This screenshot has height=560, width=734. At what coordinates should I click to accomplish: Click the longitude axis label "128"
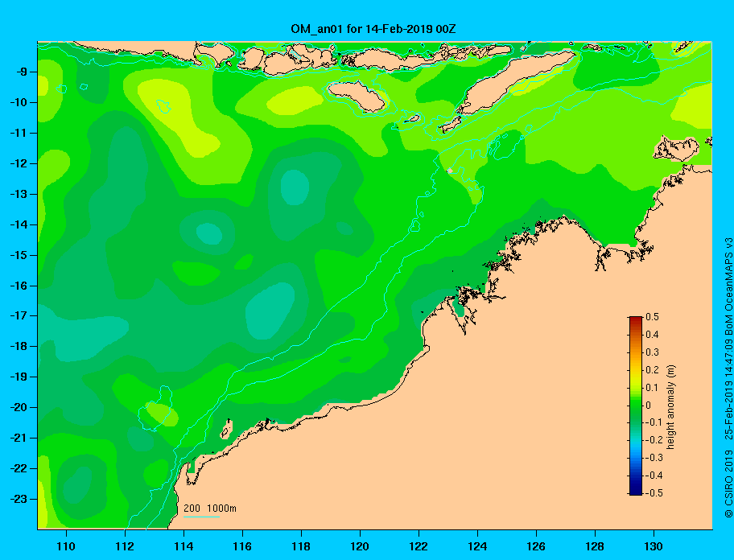click(x=595, y=546)
